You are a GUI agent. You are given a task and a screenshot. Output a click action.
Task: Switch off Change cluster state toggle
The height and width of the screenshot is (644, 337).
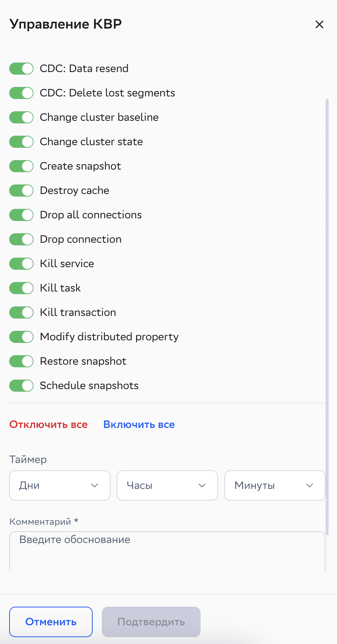click(21, 142)
